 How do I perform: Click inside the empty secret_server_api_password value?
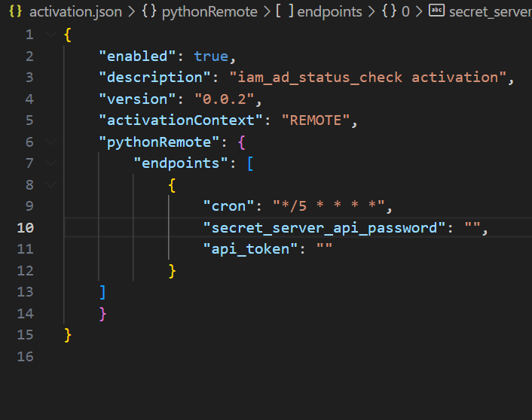[472, 227]
